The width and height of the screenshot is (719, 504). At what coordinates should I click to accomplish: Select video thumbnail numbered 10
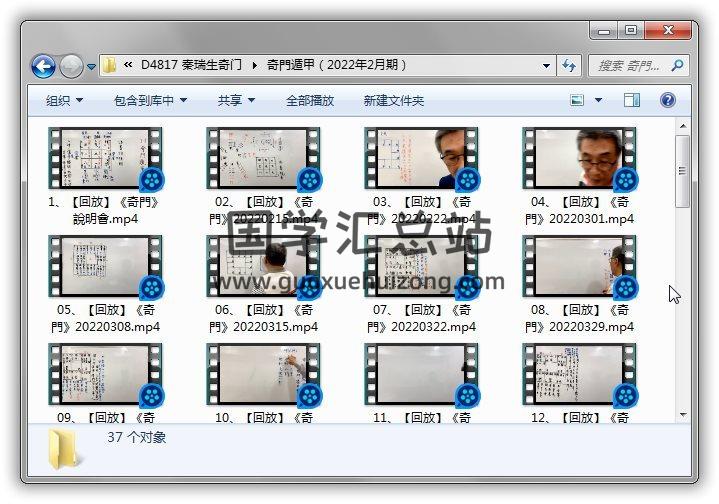(x=264, y=374)
